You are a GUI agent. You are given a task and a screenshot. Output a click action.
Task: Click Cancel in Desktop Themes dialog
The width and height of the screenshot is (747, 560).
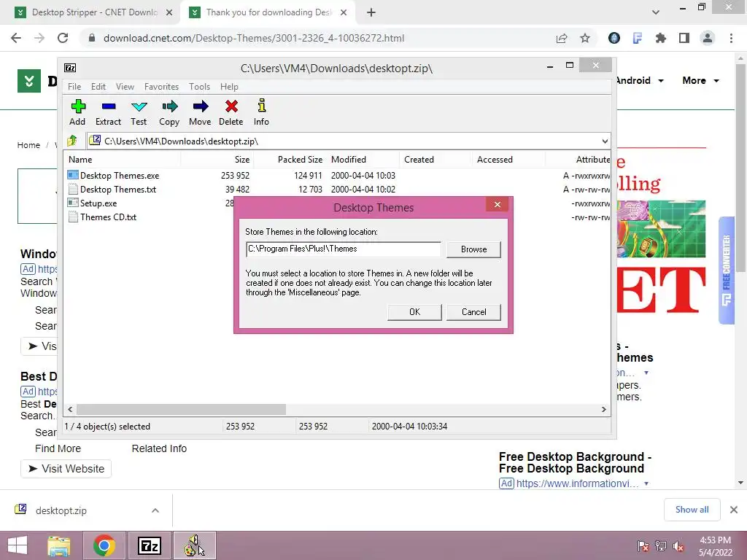[x=473, y=312]
